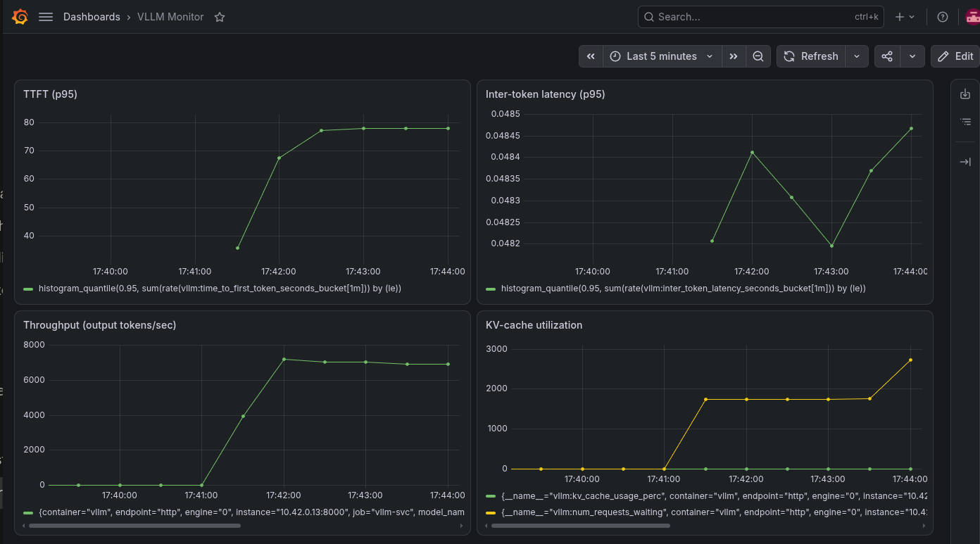Open the outline list icon in right sidebar
The width and height of the screenshot is (980, 544).
[x=965, y=122]
